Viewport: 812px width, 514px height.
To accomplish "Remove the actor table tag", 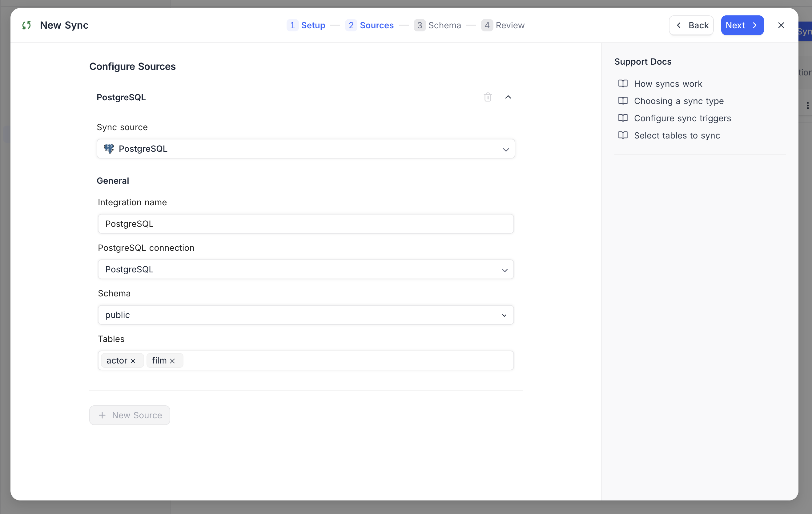I will [x=133, y=361].
